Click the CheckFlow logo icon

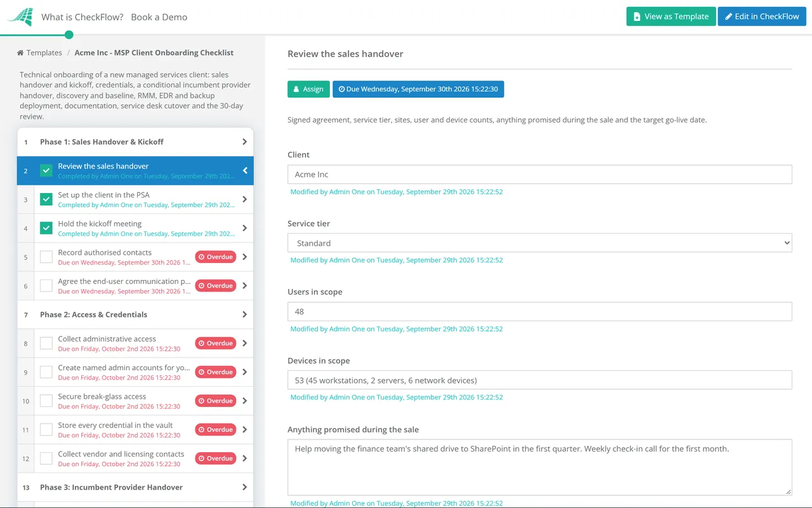(x=20, y=17)
